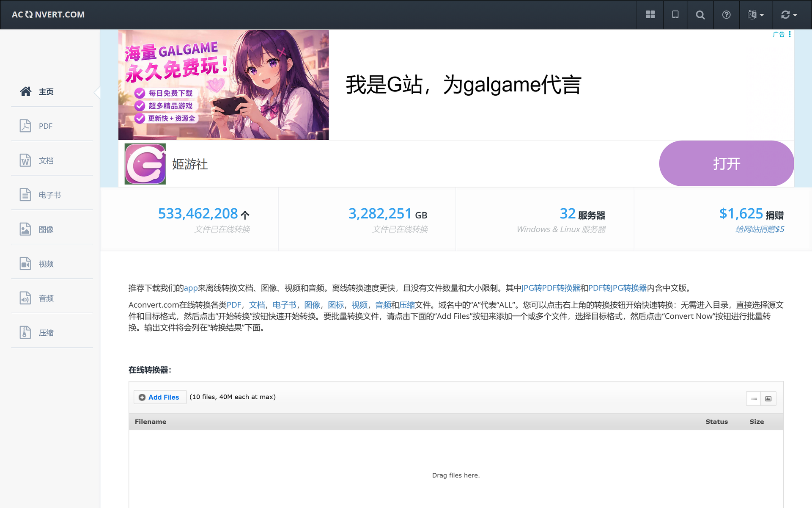Open the grid view icon in top bar
This screenshot has width=812, height=508.
pyautogui.click(x=650, y=15)
